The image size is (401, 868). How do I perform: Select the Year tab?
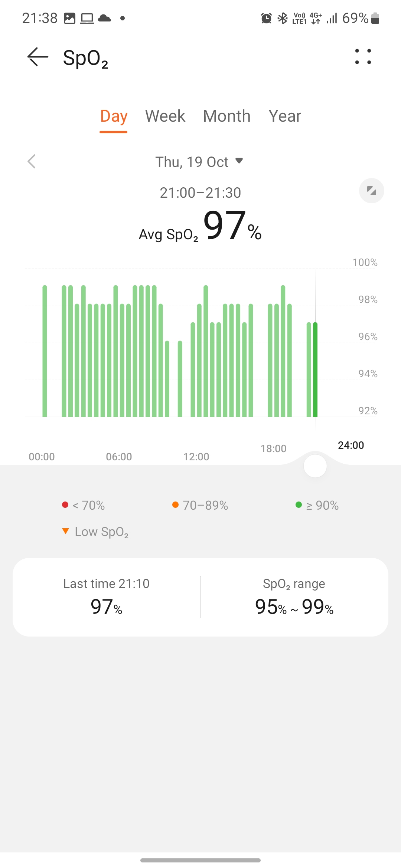pos(285,116)
